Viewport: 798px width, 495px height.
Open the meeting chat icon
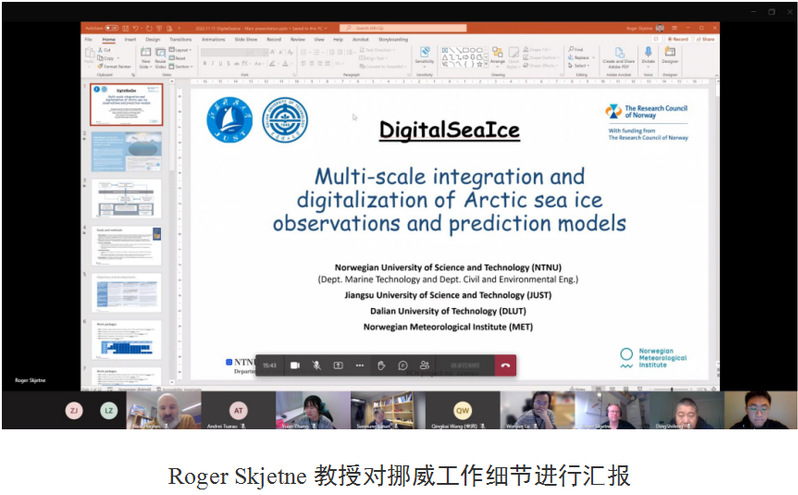tap(403, 366)
